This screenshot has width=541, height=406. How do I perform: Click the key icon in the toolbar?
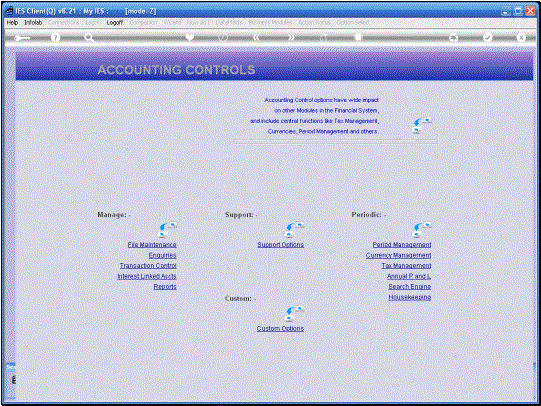coord(22,38)
